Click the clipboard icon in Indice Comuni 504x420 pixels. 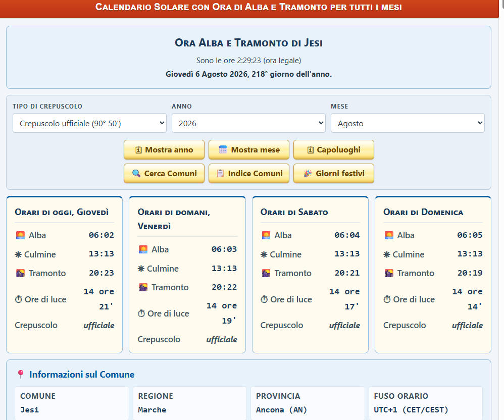(x=220, y=174)
